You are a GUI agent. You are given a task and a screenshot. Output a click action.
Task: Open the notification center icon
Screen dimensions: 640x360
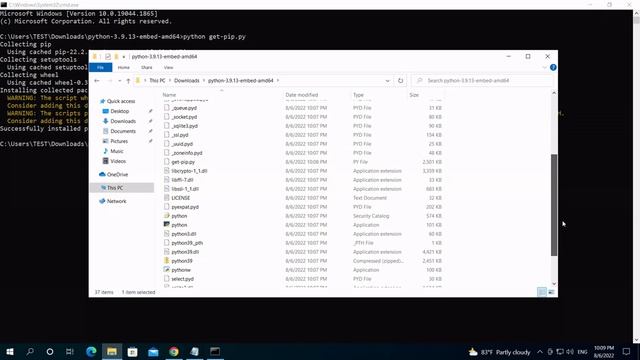pos(627,351)
